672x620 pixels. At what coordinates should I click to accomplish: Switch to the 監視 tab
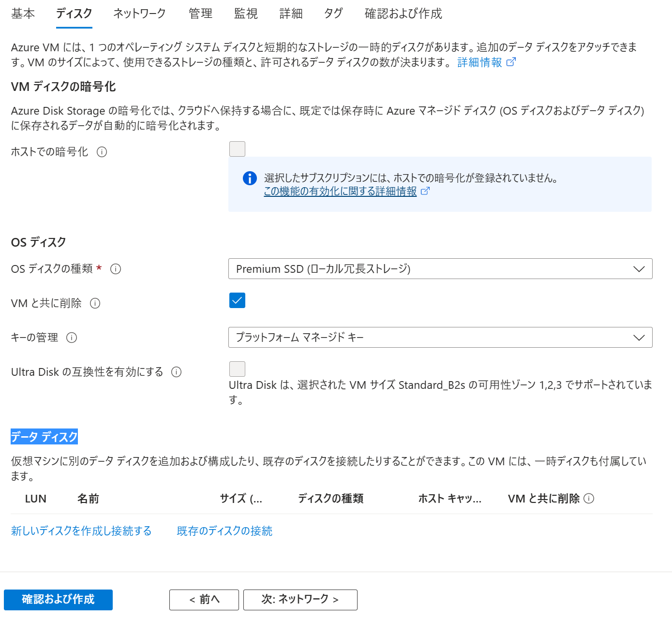[246, 14]
